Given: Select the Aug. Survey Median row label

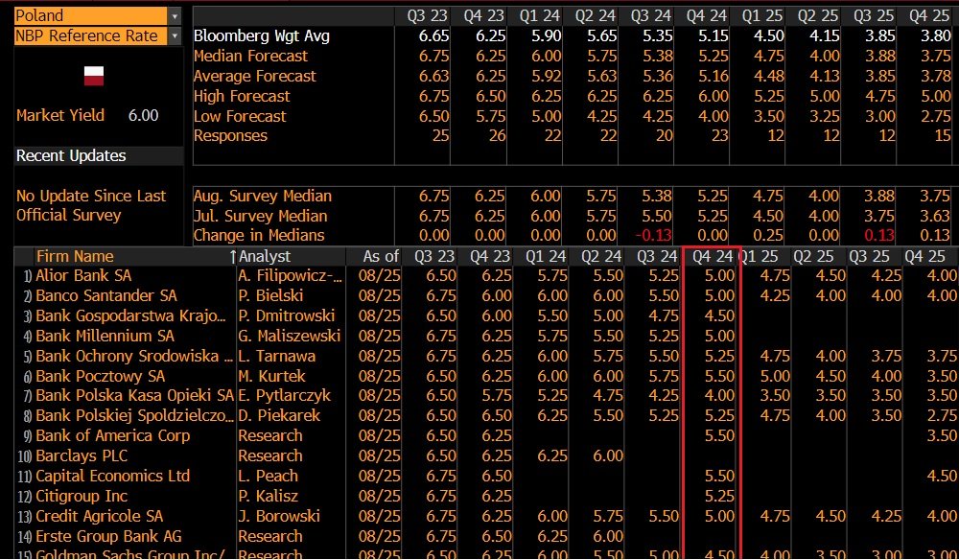Looking at the screenshot, I should pos(263,197).
